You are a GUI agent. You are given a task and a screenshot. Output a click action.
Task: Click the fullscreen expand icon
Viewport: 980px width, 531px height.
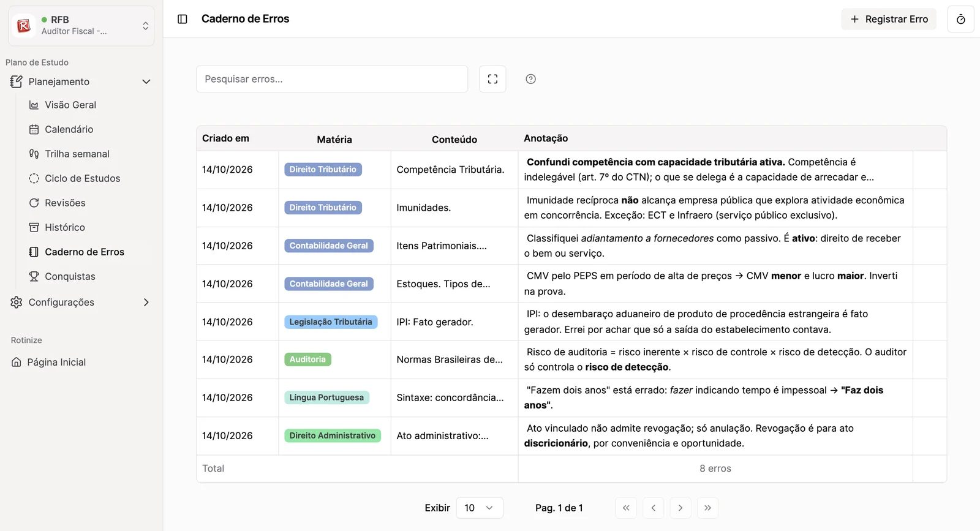point(492,79)
